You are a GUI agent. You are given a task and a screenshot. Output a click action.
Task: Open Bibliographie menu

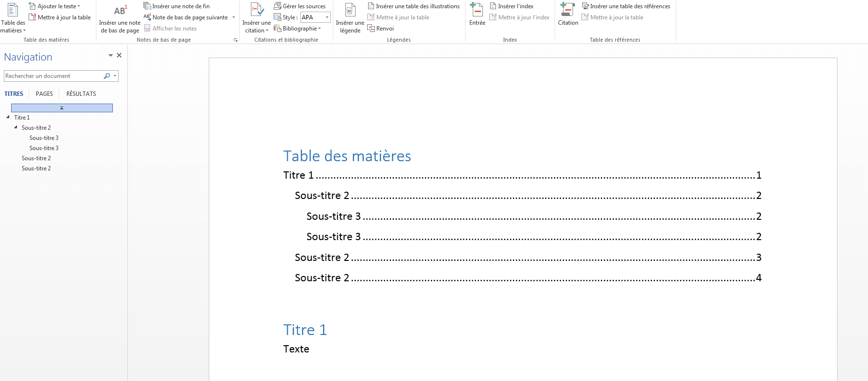pyautogui.click(x=297, y=29)
